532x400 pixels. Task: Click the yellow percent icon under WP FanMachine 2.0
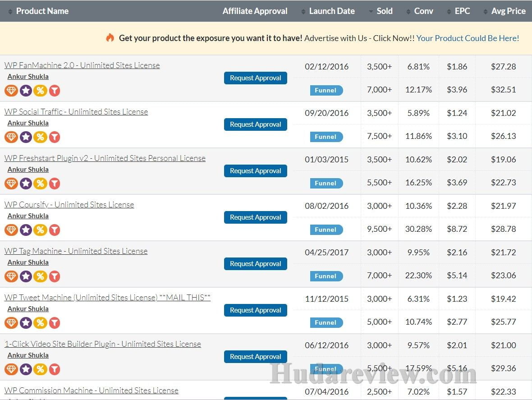(40, 91)
